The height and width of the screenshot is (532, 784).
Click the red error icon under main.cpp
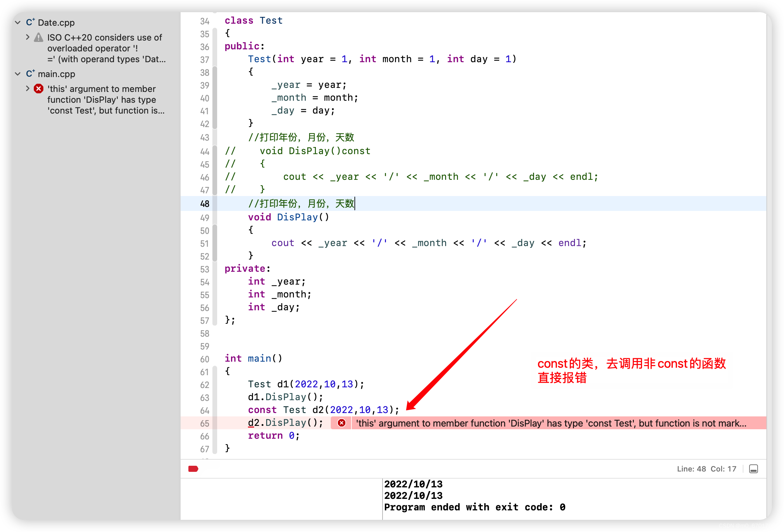coord(39,89)
